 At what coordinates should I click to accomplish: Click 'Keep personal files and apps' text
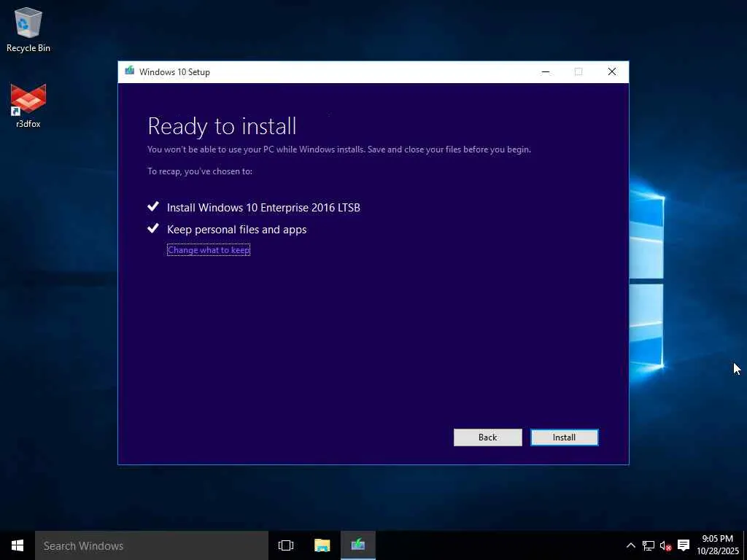(237, 230)
